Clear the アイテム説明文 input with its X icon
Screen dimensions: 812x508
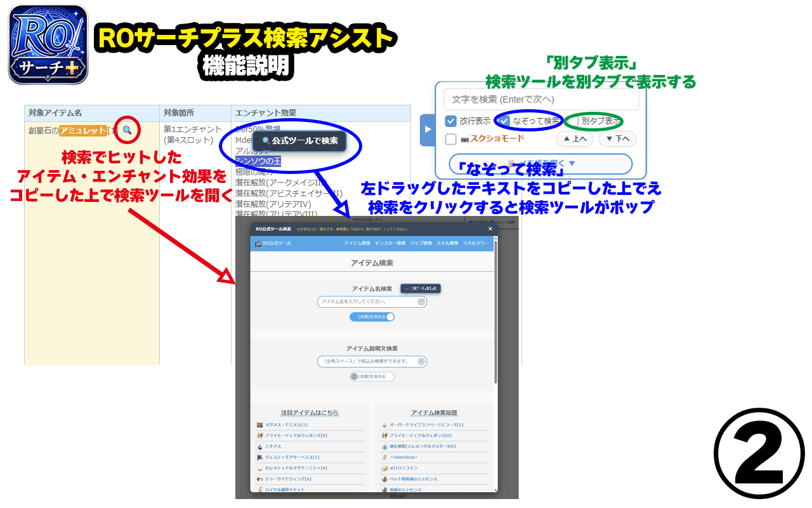421,361
